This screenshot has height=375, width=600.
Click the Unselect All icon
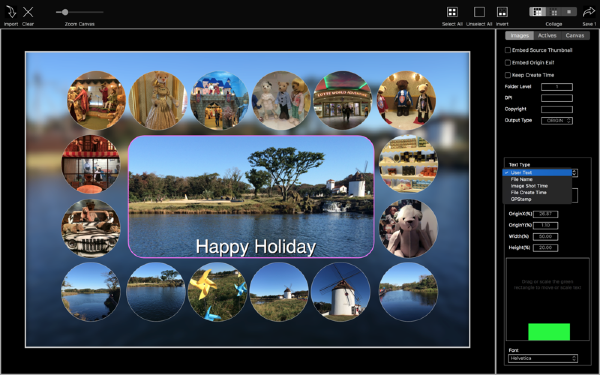[479, 12]
